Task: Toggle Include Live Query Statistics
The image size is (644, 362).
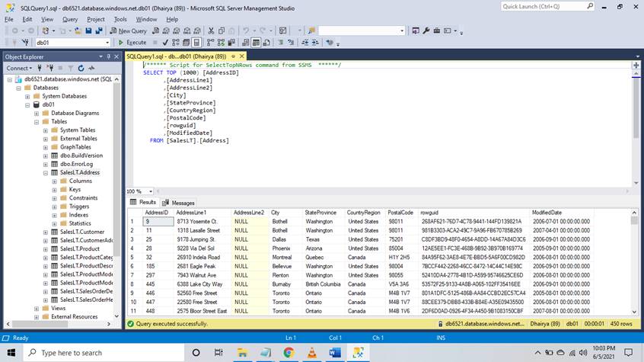Action: click(x=221, y=43)
